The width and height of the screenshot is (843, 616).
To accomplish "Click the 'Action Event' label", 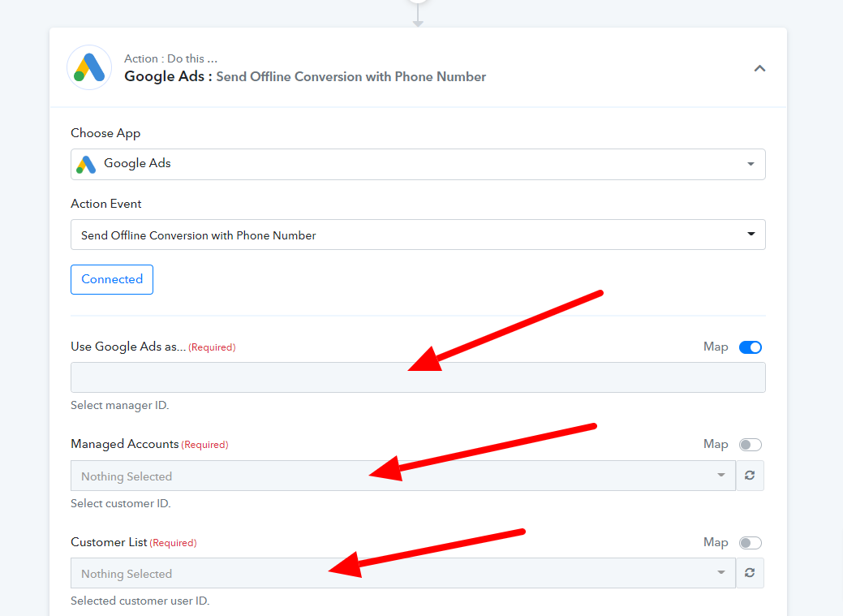I will (x=106, y=204).
